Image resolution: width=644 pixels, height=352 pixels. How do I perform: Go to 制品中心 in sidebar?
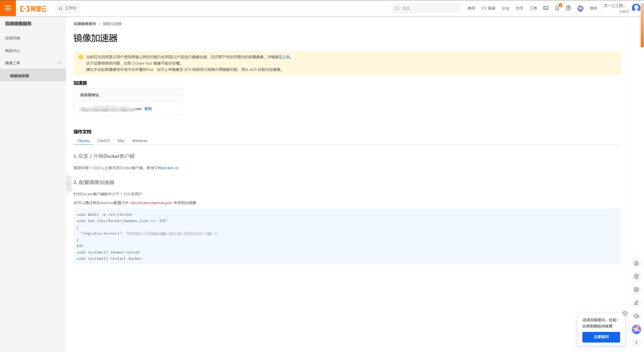coord(33,51)
